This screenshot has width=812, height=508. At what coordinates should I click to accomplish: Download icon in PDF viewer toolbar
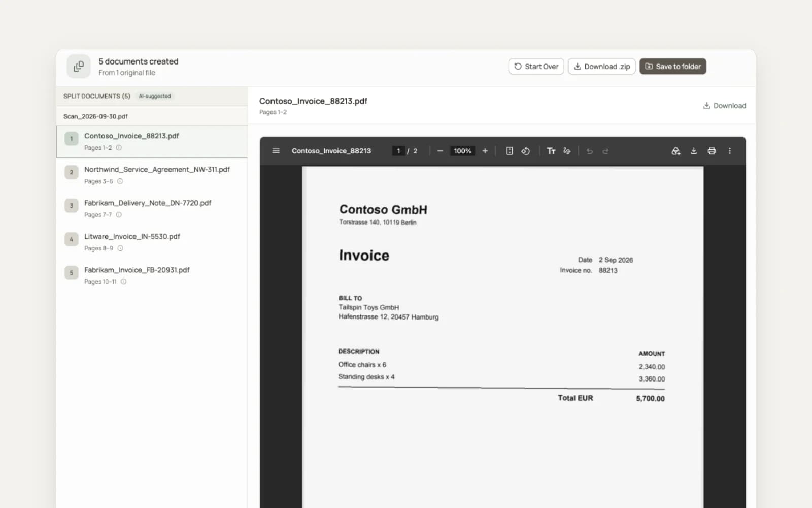click(x=694, y=151)
